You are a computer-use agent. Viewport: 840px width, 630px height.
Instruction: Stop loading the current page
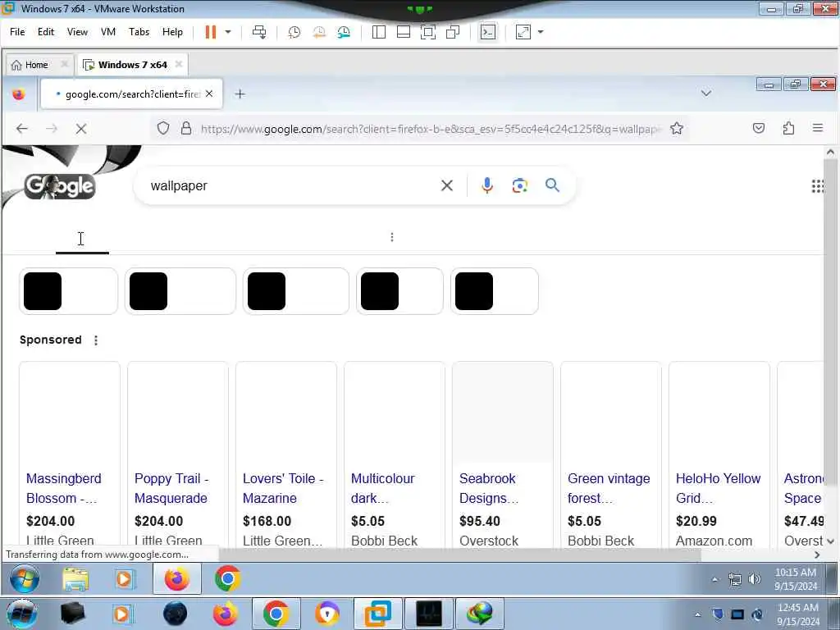[x=81, y=129]
